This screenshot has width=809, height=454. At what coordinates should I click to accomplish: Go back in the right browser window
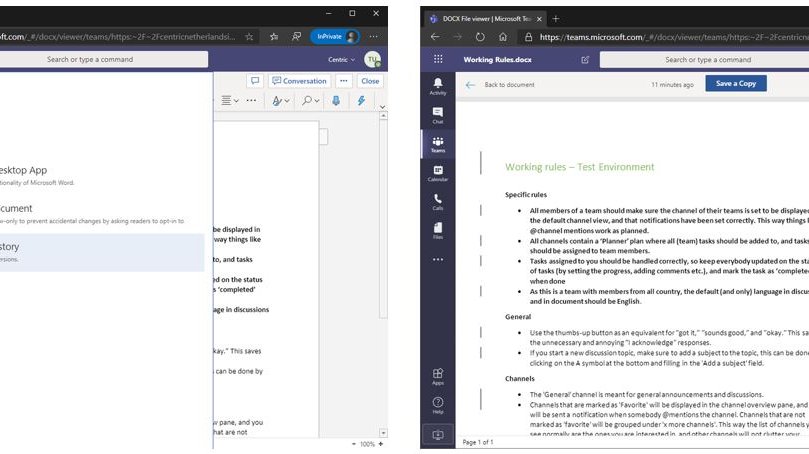(435, 37)
